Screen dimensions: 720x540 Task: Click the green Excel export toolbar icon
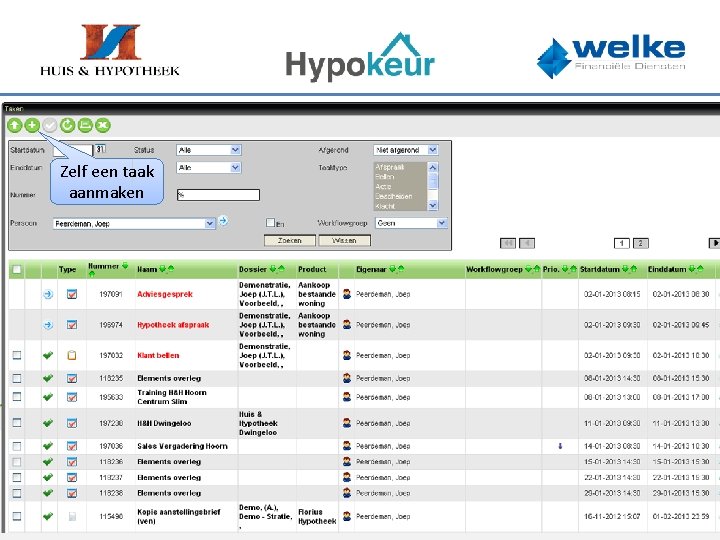click(x=103, y=125)
